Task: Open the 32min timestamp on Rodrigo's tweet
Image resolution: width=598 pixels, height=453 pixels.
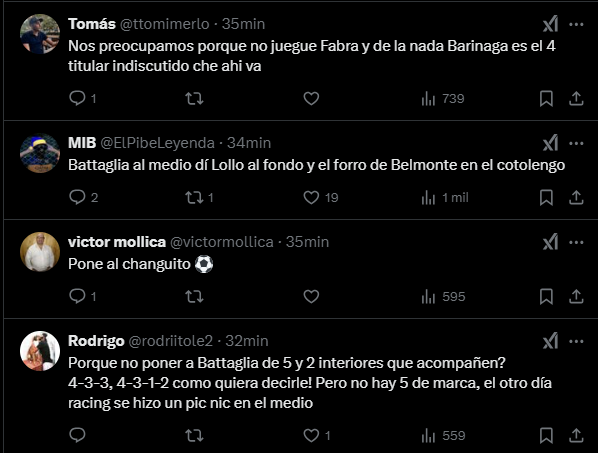Action: [247, 341]
